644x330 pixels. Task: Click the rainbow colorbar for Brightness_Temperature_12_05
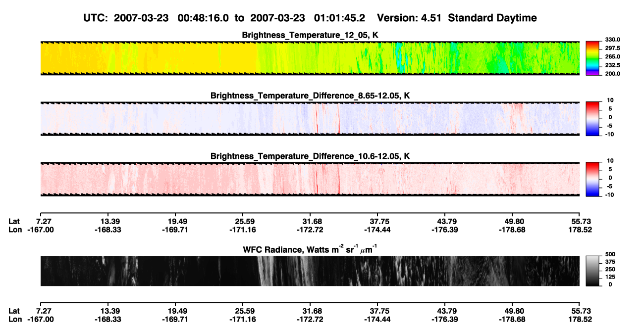coord(592,58)
